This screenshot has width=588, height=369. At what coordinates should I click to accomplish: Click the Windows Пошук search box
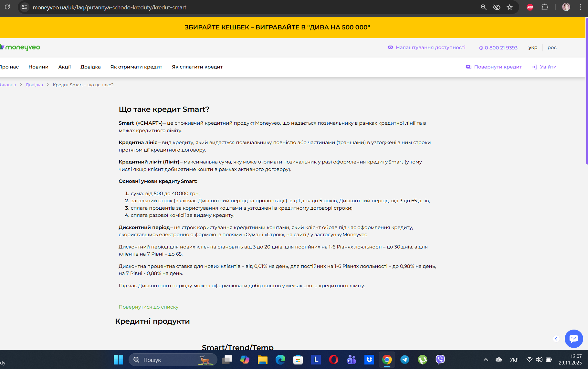(x=173, y=360)
